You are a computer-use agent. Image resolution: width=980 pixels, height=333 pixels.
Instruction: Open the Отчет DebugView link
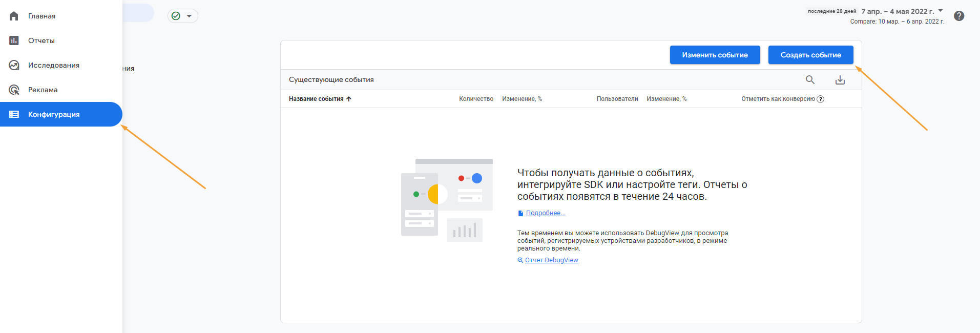click(x=551, y=260)
